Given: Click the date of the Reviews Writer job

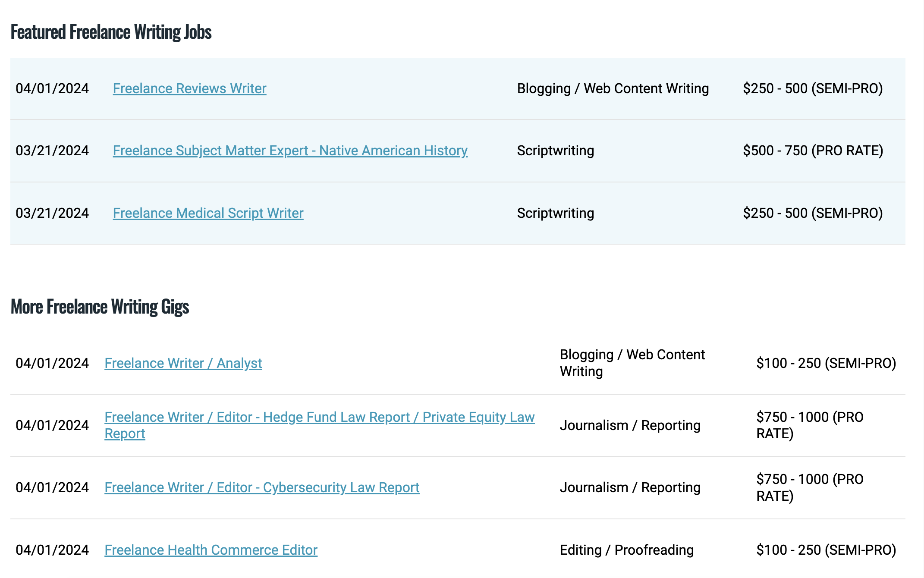Looking at the screenshot, I should click(52, 88).
